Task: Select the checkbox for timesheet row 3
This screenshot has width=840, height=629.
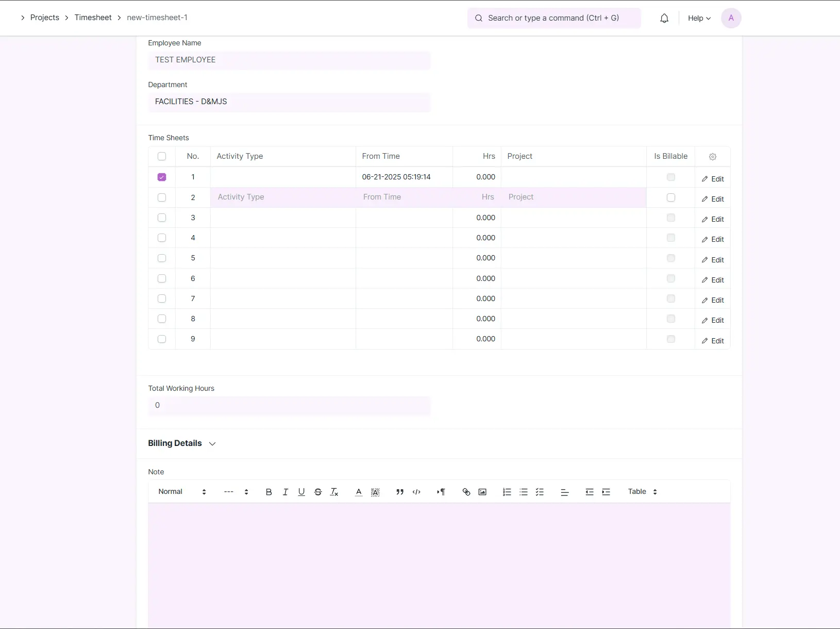Action: tap(161, 218)
